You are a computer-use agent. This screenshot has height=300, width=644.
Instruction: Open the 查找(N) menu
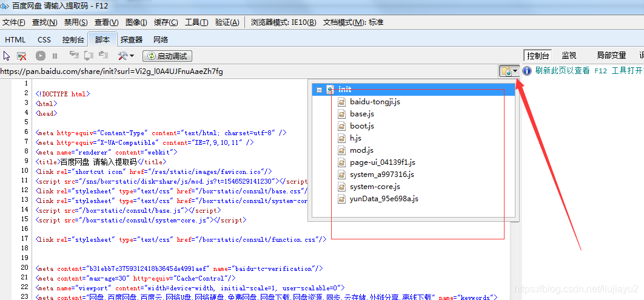click(45, 22)
